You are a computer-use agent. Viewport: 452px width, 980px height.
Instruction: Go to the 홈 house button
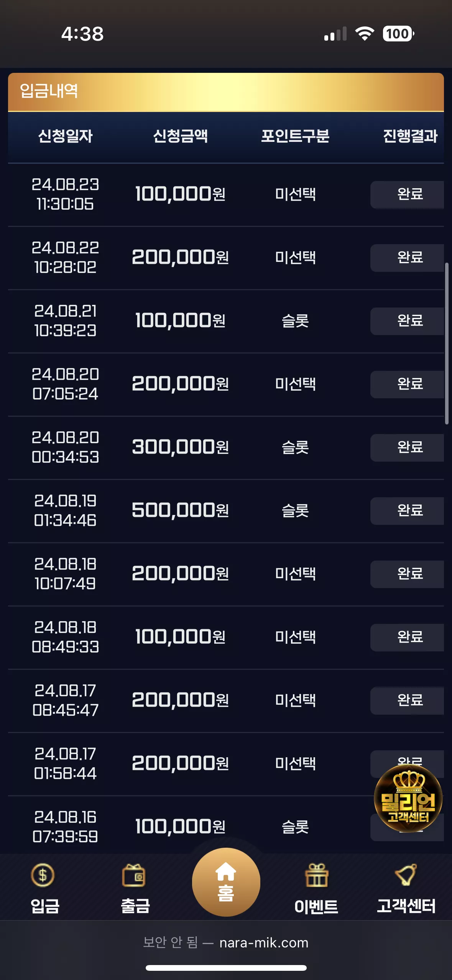point(226,882)
